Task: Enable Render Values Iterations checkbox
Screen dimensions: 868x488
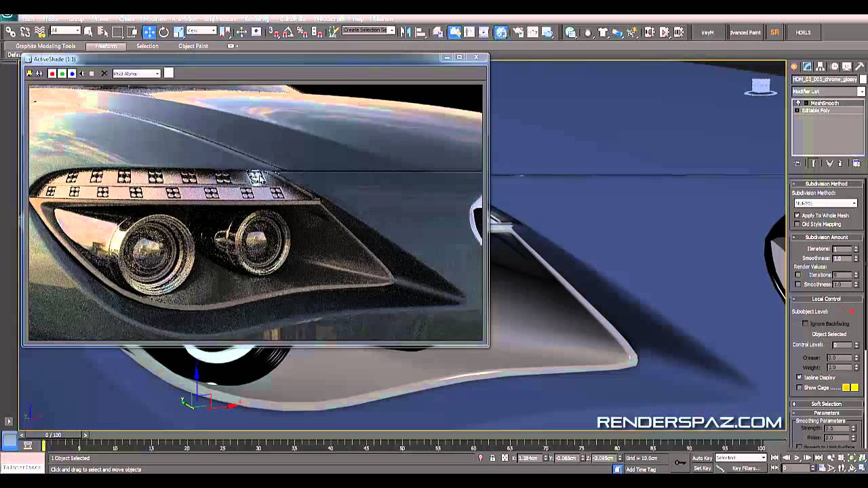Action: (798, 275)
